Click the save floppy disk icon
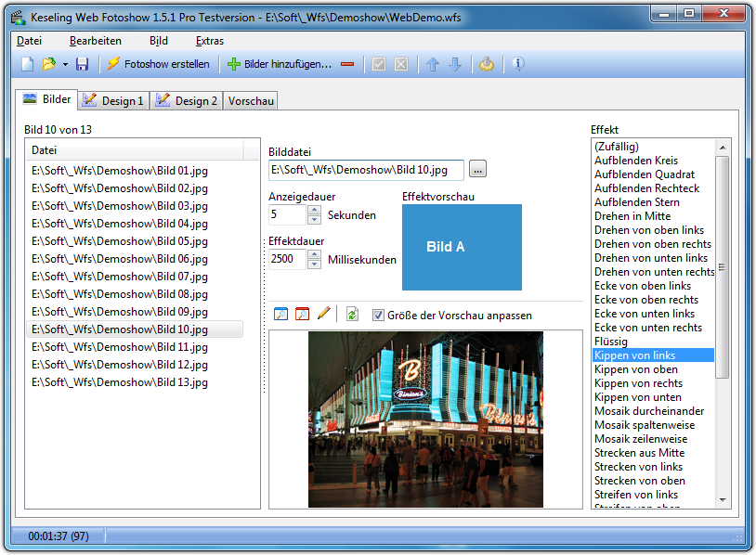Screen dimensions: 756x555 82,64
